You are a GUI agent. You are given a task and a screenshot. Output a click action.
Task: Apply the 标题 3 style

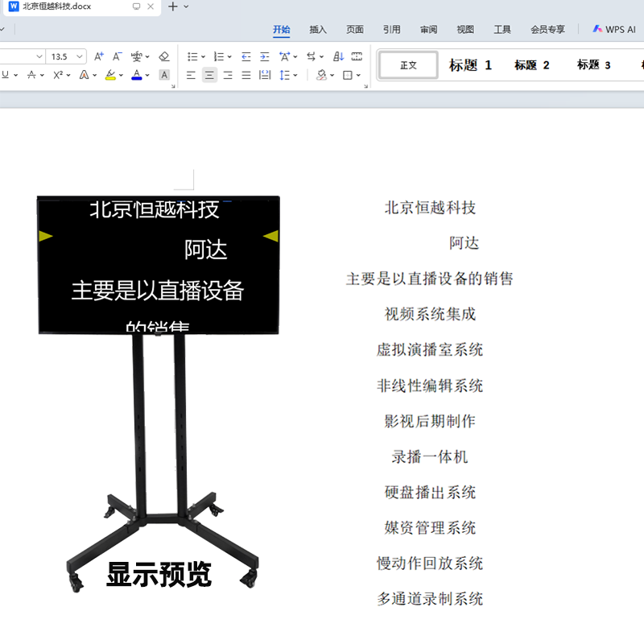[594, 65]
